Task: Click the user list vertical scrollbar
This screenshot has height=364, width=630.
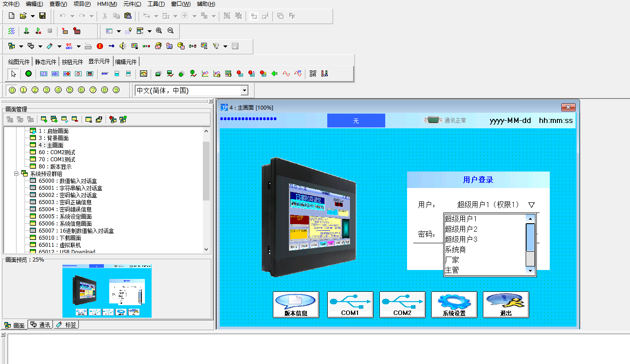Action: pos(530,245)
